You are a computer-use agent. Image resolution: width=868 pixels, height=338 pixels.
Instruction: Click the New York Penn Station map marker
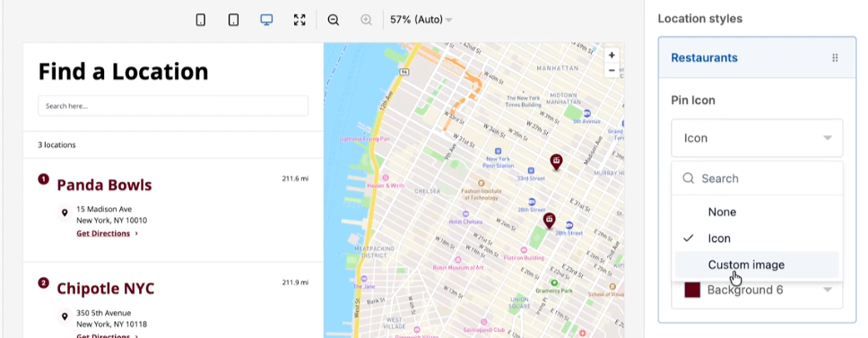pyautogui.click(x=498, y=151)
